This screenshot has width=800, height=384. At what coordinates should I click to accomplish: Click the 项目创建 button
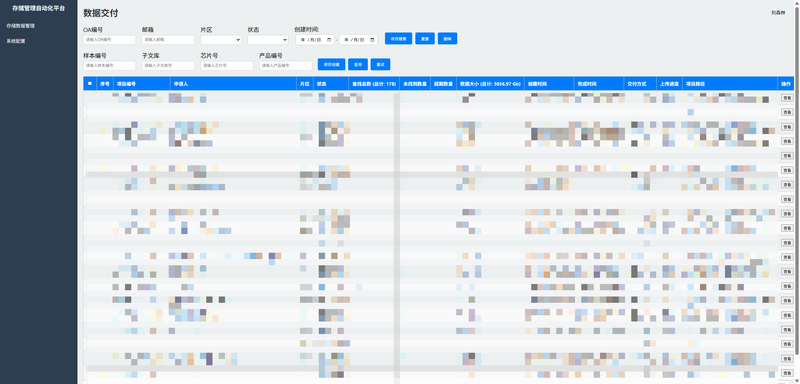tap(331, 64)
